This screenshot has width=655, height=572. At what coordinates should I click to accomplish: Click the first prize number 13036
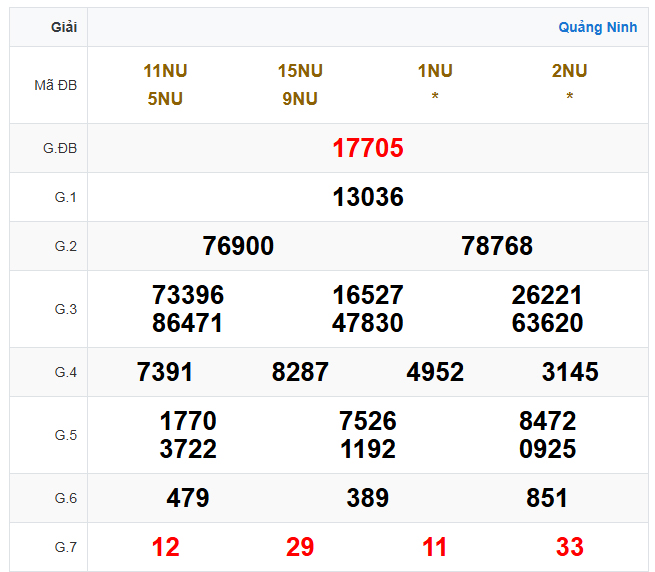click(x=367, y=198)
